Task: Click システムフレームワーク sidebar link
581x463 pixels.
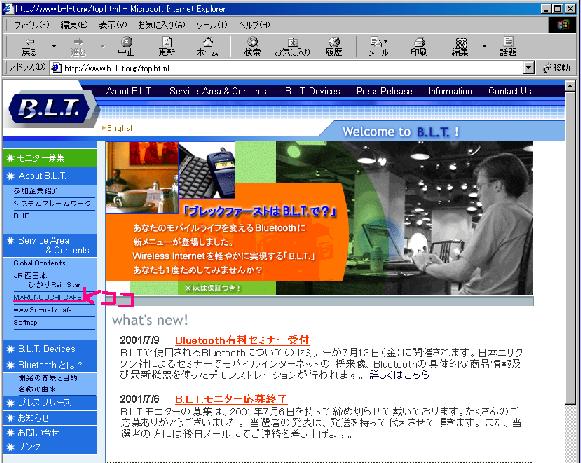Action: [x=52, y=203]
